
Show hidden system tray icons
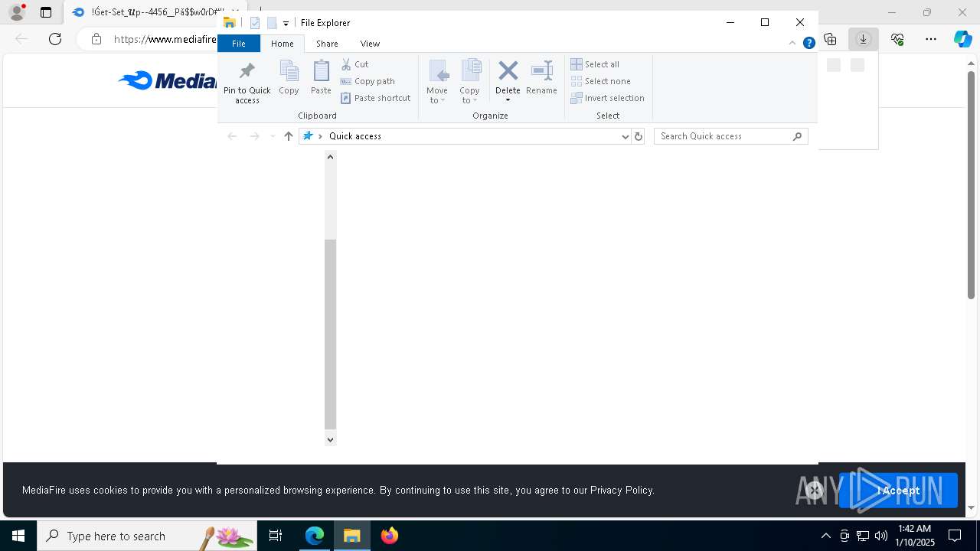tap(826, 536)
